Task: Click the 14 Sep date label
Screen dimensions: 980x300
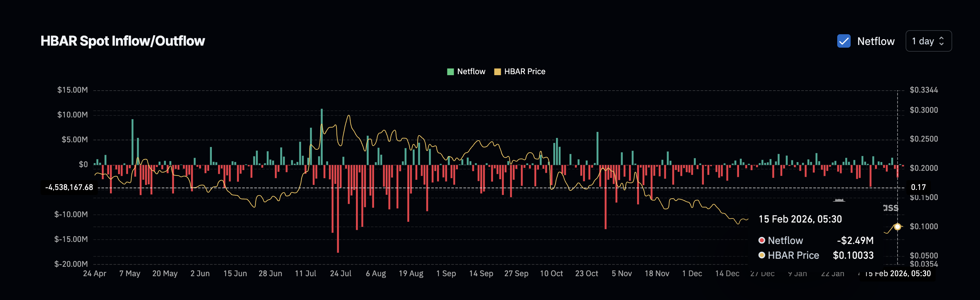Action: [481, 273]
